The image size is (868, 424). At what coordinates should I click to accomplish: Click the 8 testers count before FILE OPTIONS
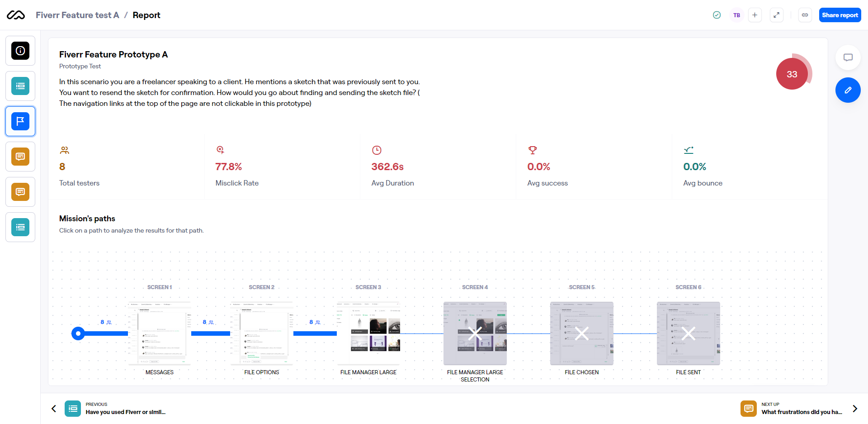tap(208, 322)
